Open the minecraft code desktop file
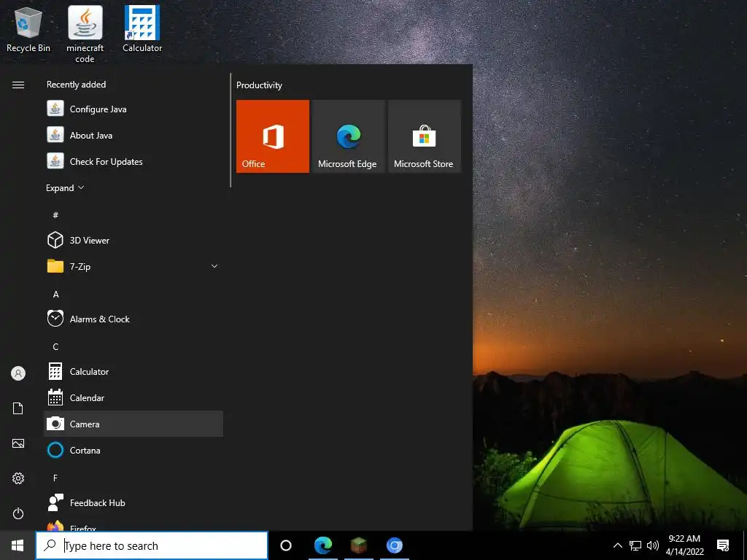Image resolution: width=747 pixels, height=560 pixels. point(85,34)
